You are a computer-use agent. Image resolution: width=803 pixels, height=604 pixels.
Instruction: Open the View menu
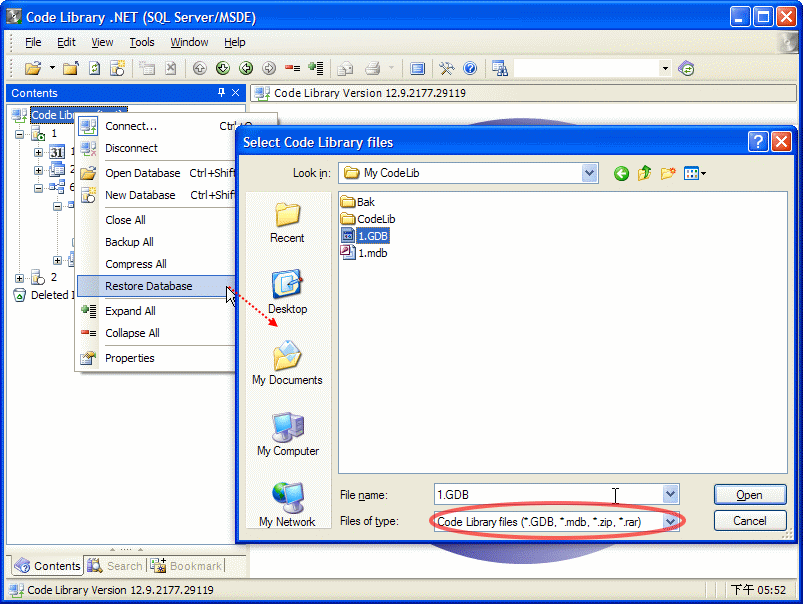(102, 42)
